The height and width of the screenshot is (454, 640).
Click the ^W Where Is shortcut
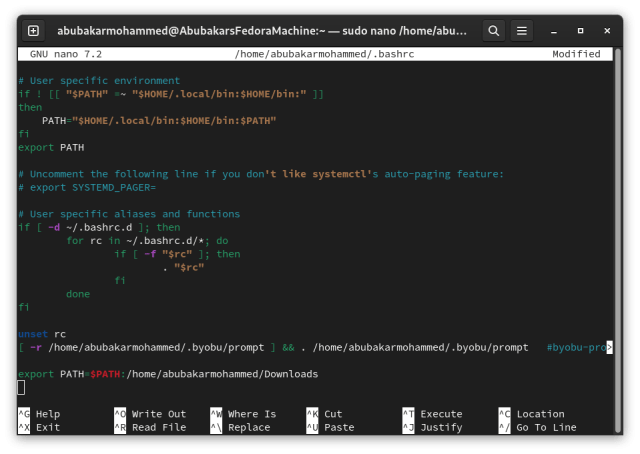pyautogui.click(x=243, y=414)
